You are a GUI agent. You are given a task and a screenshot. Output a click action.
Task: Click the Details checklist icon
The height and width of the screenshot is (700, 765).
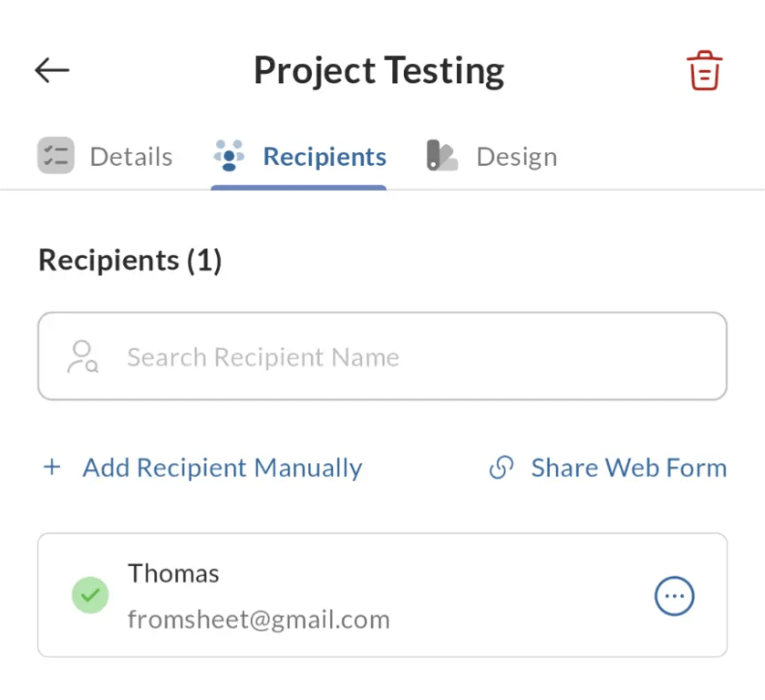tap(56, 156)
